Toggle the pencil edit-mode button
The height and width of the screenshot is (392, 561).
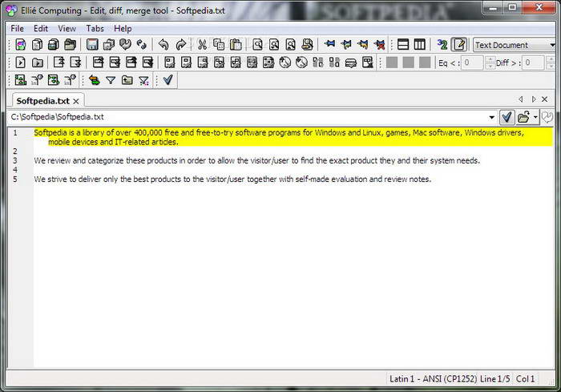tap(459, 45)
